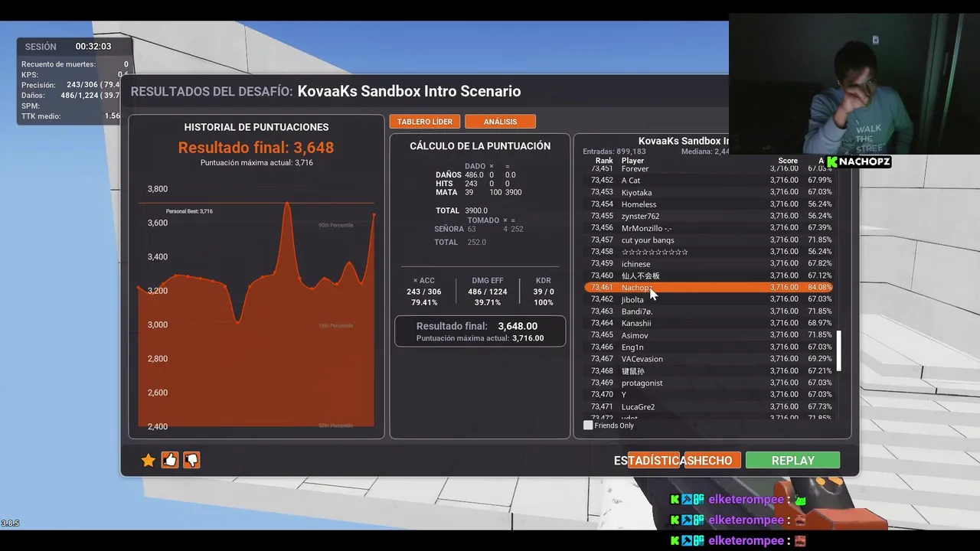Viewport: 980px width, 551px height.
Task: Click rank number 73,467
Action: [602, 359]
